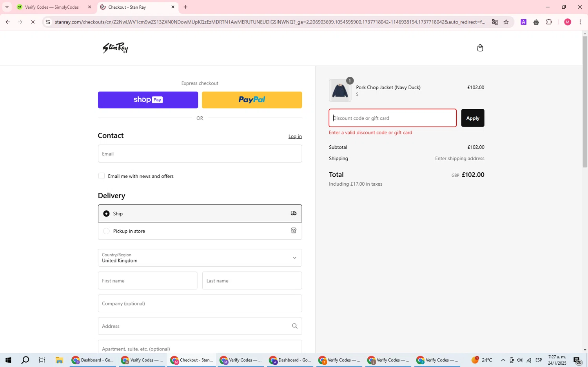588x367 pixels.
Task: Click the browser address bar URL
Action: [x=270, y=22]
